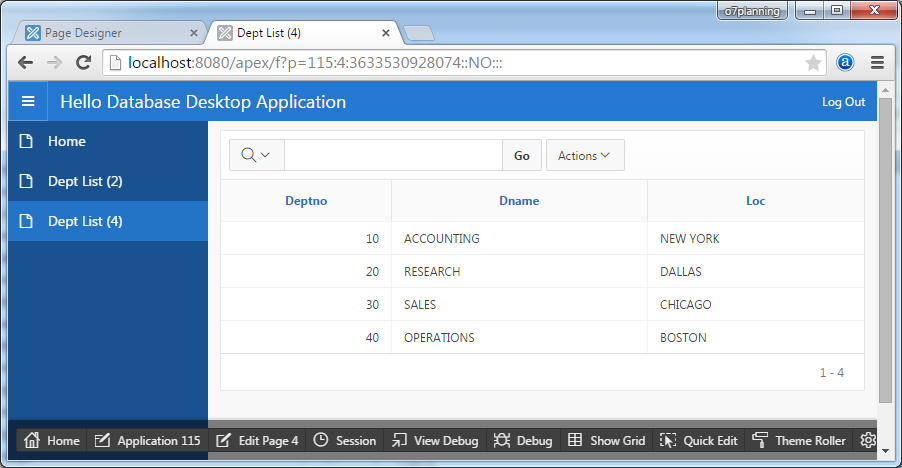The width and height of the screenshot is (902, 468).
Task: Click the Log Out link
Action: pyautogui.click(x=843, y=102)
